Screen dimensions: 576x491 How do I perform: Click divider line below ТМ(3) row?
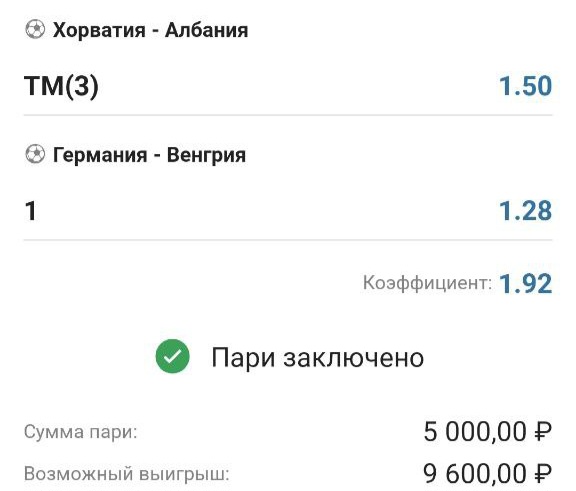288,115
